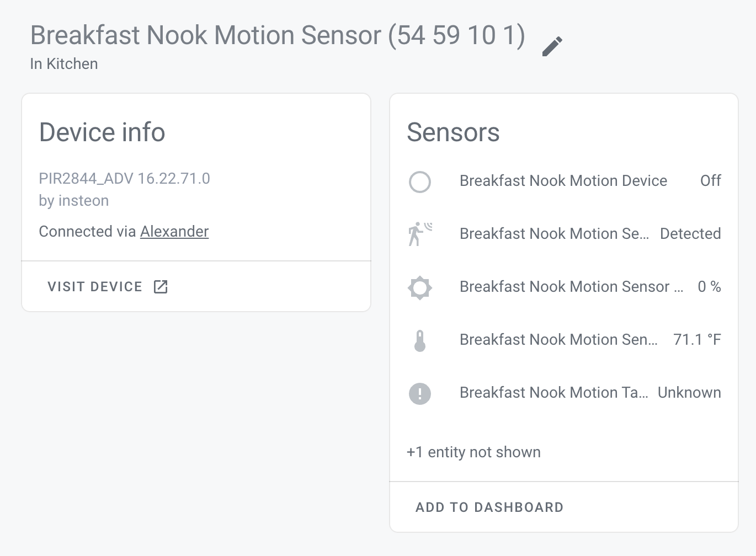
Task: Click the pencil edit icon beside device title
Action: coord(552,46)
